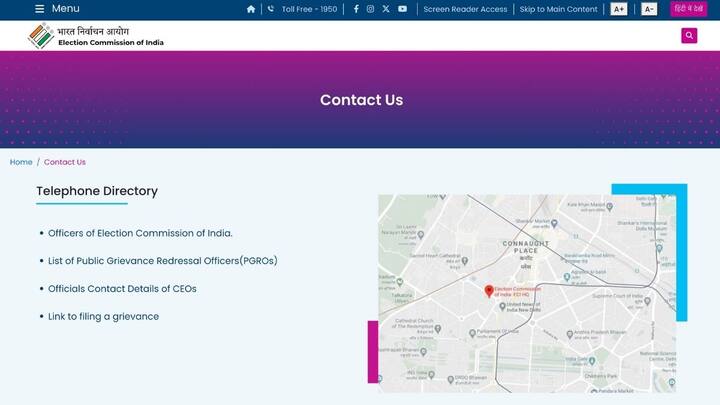The width and height of the screenshot is (720, 405).
Task: Click Connaught Place label on map
Action: click(x=526, y=247)
